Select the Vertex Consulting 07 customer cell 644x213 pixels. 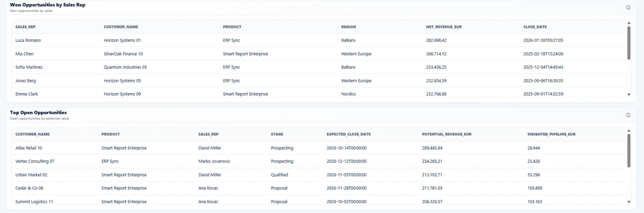[x=35, y=161]
